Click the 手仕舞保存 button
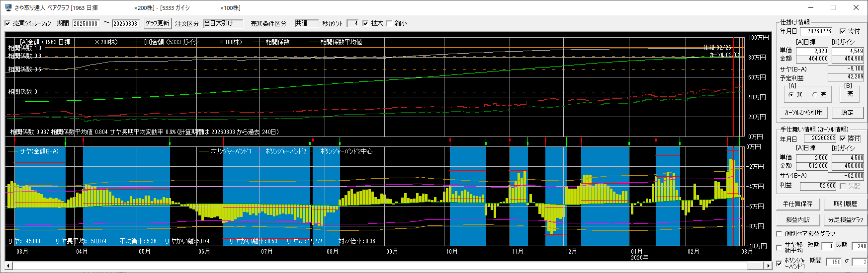Image resolution: width=868 pixels, height=273 pixels. [797, 204]
